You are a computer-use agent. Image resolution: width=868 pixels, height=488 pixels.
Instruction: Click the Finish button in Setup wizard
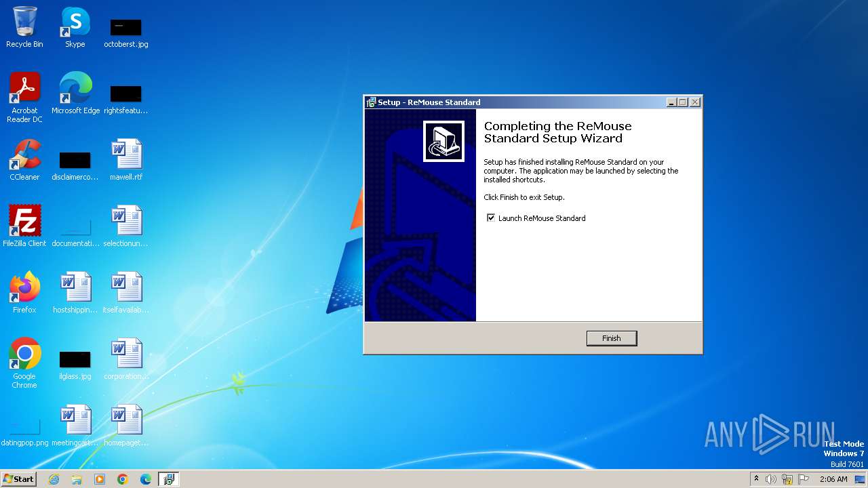pyautogui.click(x=611, y=338)
